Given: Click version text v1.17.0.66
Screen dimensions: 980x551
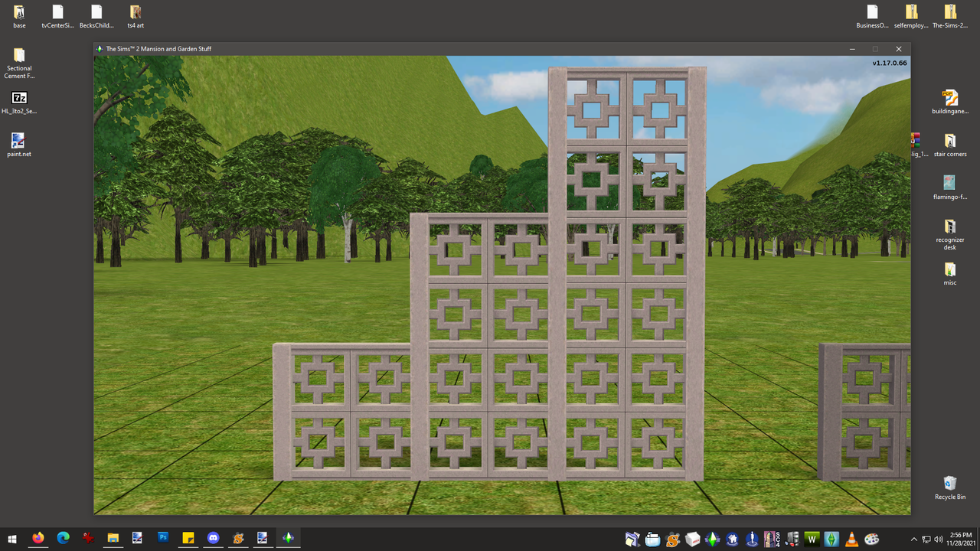Looking at the screenshot, I should click(x=890, y=63).
